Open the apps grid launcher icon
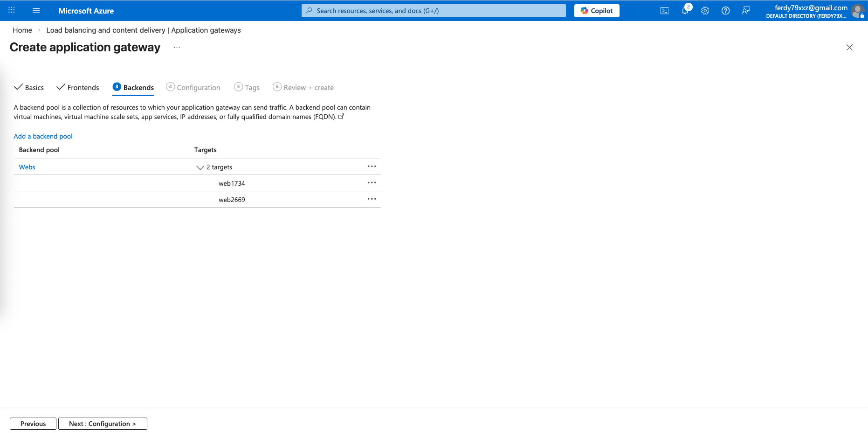Screen dimensions: 868x433 12,10
